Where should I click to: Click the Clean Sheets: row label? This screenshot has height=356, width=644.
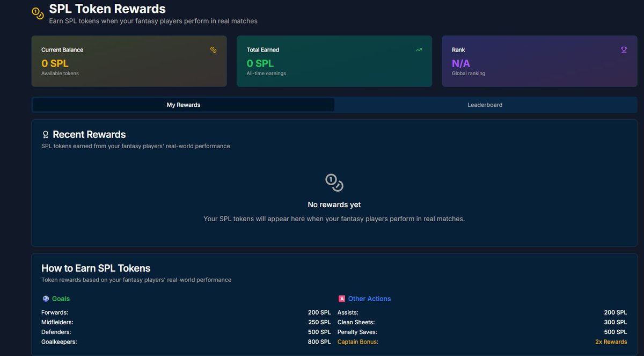(356, 322)
